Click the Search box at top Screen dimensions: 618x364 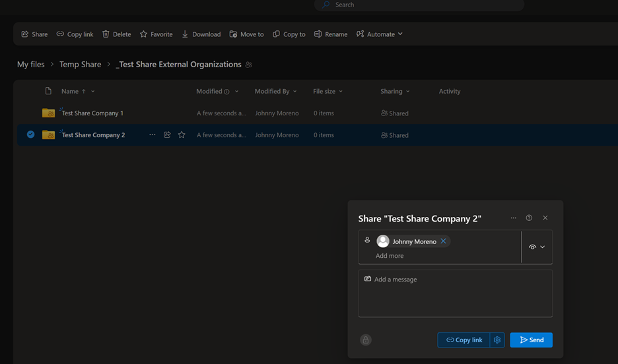tap(419, 5)
